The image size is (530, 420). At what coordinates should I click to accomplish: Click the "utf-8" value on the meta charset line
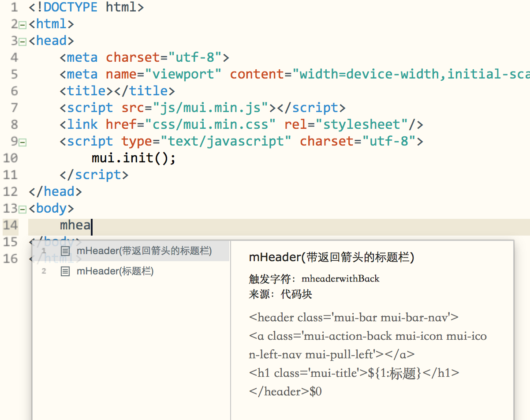coord(194,58)
